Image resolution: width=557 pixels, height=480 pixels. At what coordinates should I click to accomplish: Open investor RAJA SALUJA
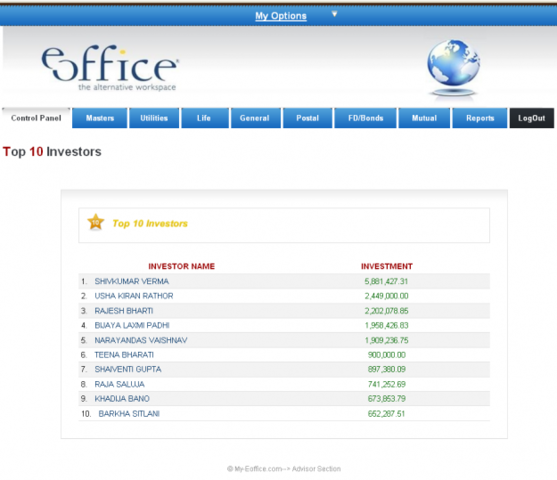click(119, 384)
